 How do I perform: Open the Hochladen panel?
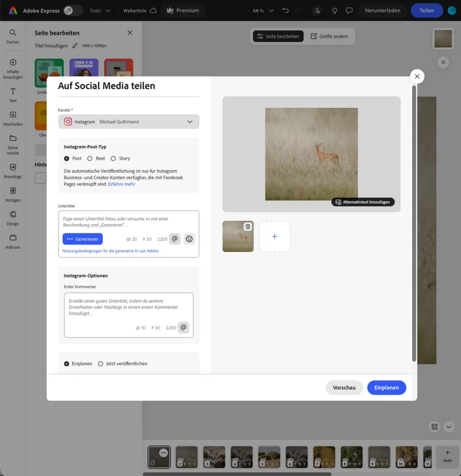pyautogui.click(x=13, y=118)
